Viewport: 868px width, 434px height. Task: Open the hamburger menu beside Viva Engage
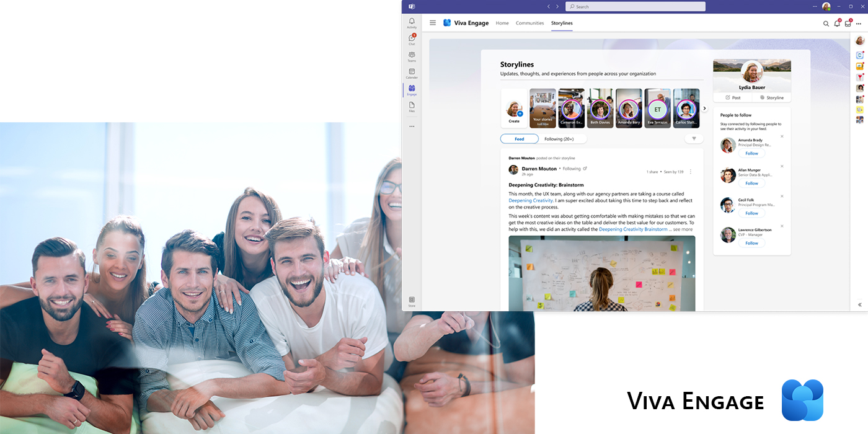[433, 23]
